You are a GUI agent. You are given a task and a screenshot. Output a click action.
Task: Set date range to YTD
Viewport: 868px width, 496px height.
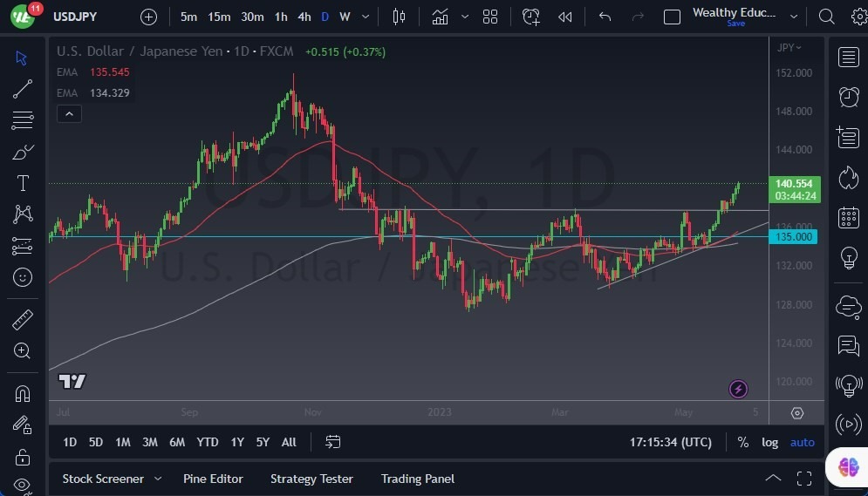coord(208,442)
